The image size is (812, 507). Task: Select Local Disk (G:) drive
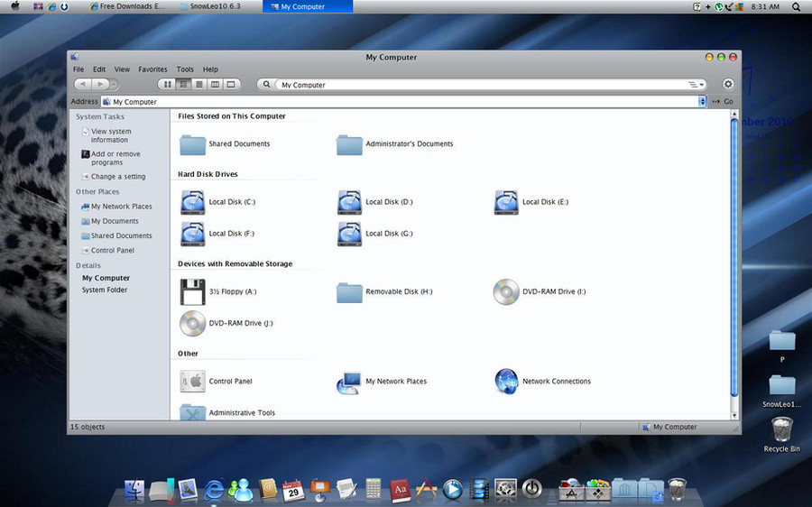click(349, 234)
